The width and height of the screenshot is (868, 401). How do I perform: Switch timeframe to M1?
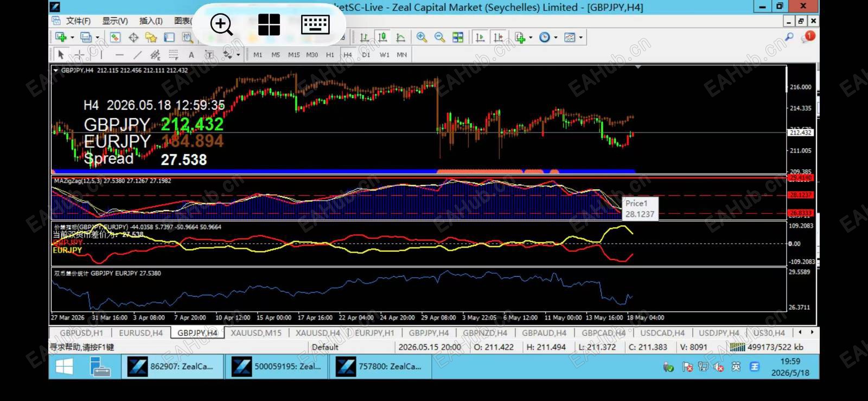click(x=258, y=55)
